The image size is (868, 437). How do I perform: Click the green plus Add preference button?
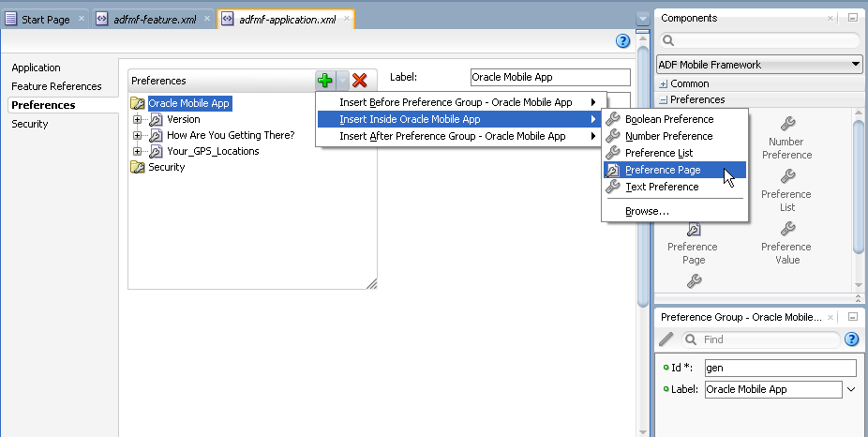(x=325, y=81)
